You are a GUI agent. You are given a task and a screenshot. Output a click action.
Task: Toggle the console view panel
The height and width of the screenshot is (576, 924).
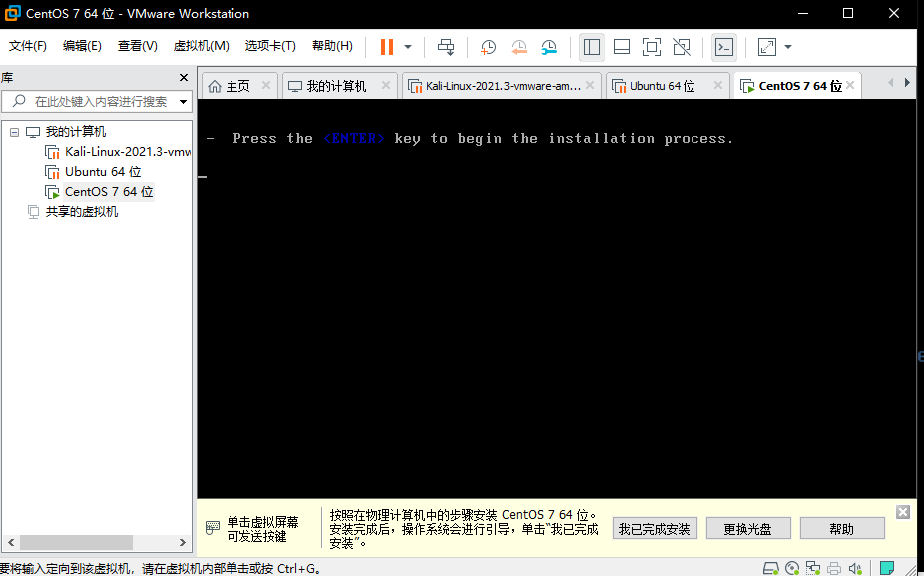tap(723, 46)
